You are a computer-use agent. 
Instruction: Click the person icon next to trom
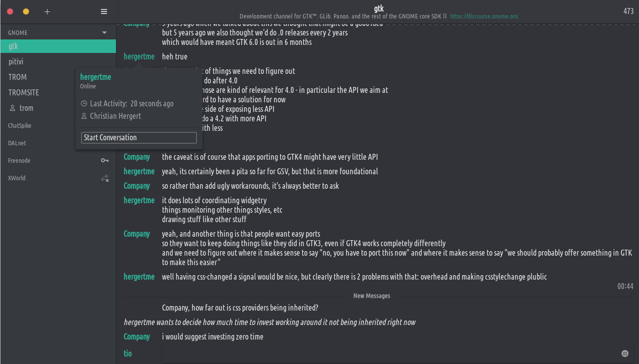(x=13, y=108)
